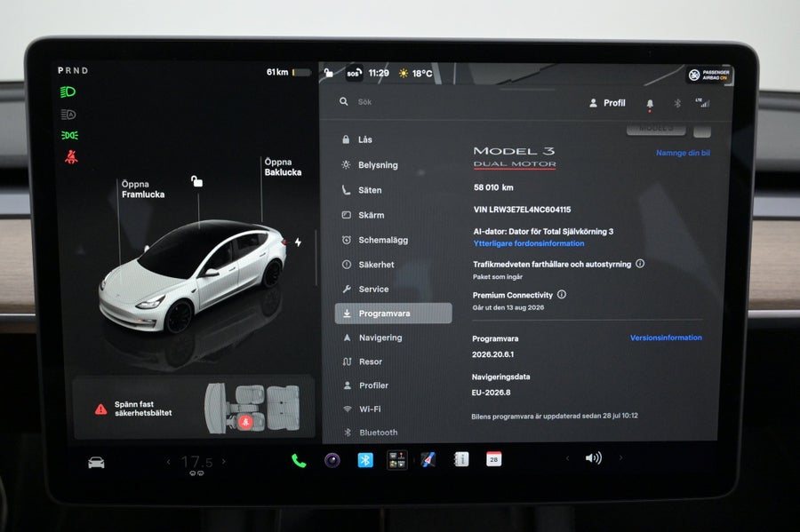The width and height of the screenshot is (800, 532).
Task: Tap Öppna Framlucka on the car view
Action: [143, 189]
